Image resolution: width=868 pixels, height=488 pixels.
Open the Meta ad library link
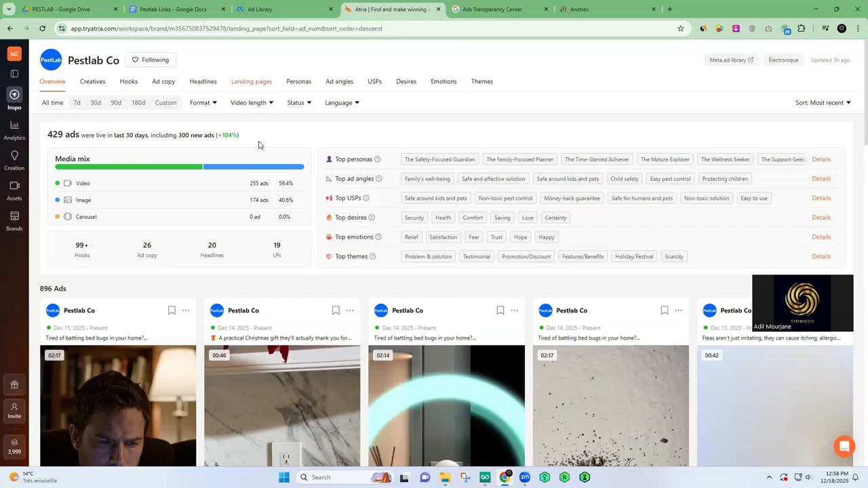[731, 60]
